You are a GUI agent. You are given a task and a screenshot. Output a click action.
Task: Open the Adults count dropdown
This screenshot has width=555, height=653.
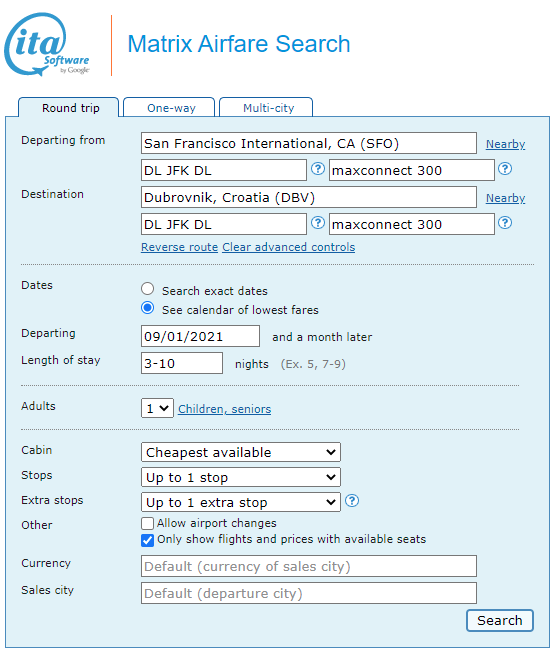coord(157,408)
